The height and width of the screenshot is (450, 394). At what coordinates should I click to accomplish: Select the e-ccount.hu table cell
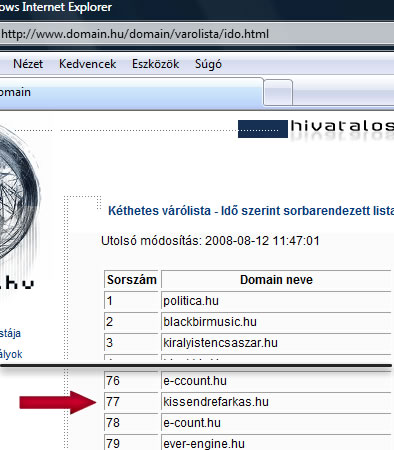click(x=276, y=381)
